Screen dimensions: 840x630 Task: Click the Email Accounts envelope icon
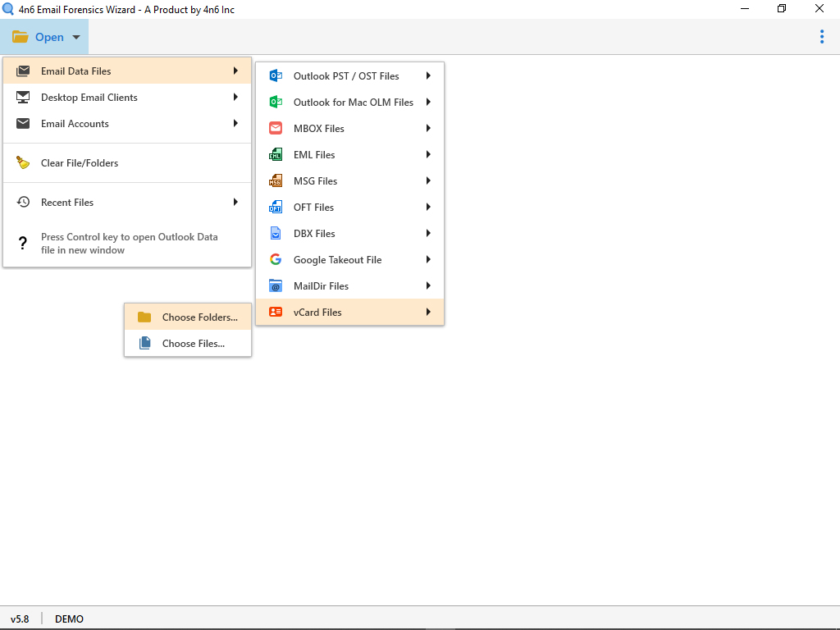[x=23, y=123]
